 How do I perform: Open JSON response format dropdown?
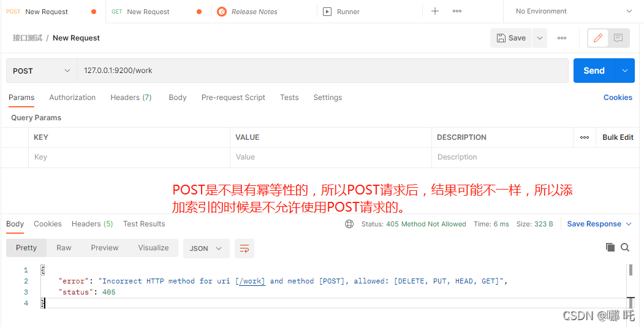tap(206, 248)
